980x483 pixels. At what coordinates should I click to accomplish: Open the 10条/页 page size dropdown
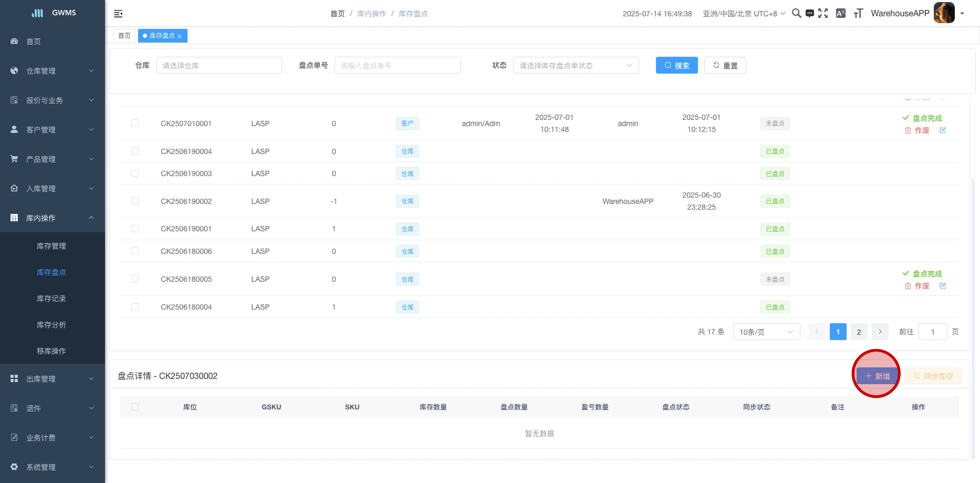tap(766, 332)
